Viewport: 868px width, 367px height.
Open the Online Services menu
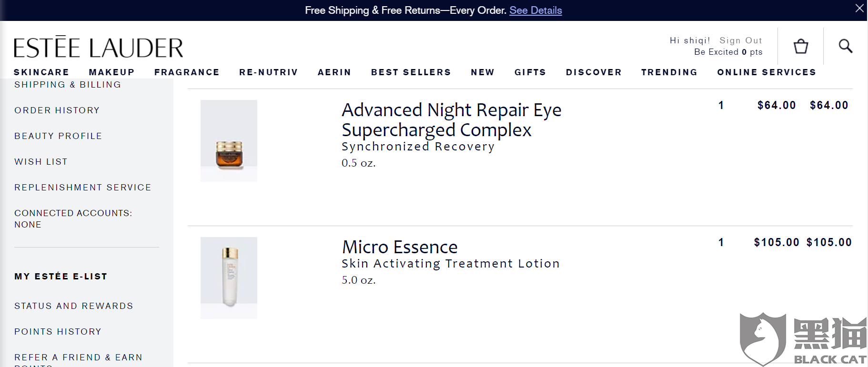[x=767, y=72]
